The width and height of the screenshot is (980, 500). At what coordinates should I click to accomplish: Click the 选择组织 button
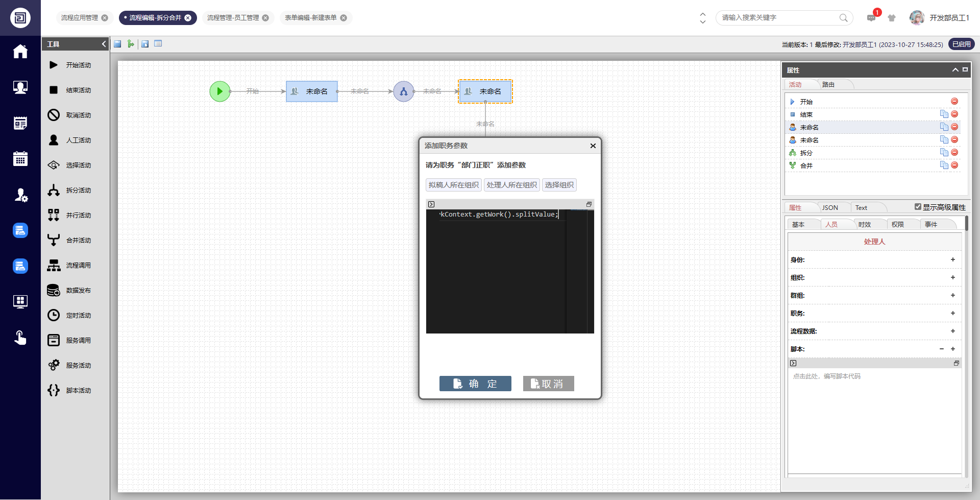[x=559, y=185]
